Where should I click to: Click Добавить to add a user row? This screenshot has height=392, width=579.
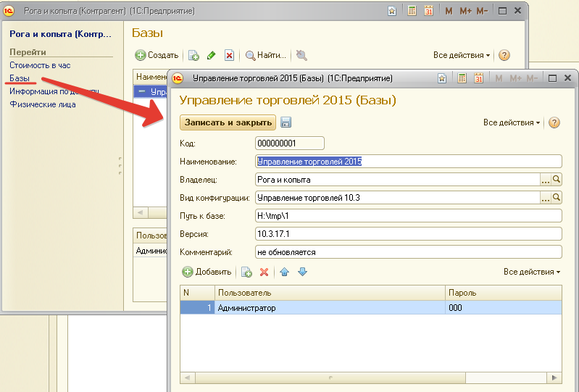click(207, 272)
